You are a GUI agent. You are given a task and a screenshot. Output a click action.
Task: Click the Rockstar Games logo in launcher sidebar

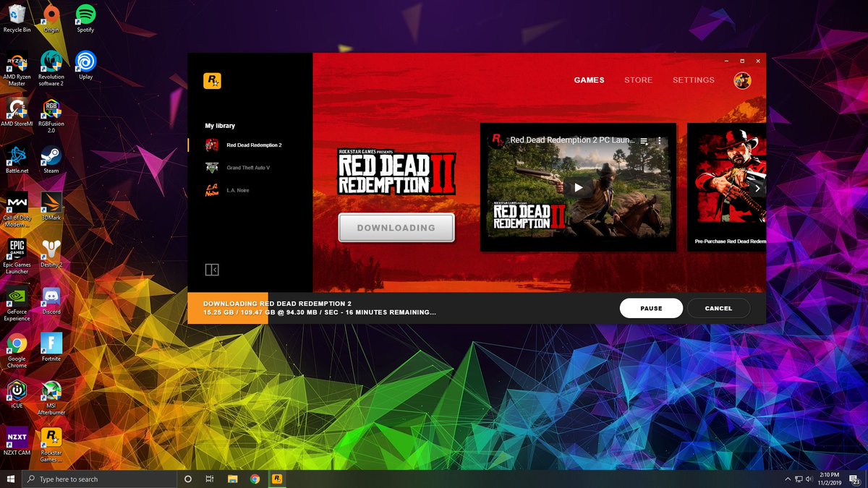pos(212,80)
